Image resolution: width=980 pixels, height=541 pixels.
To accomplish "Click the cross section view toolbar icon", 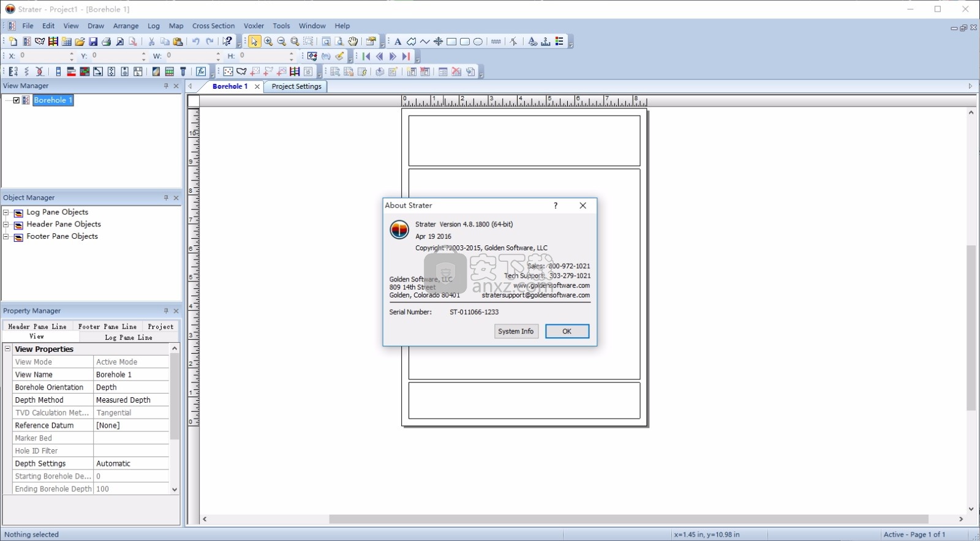I will coord(53,41).
